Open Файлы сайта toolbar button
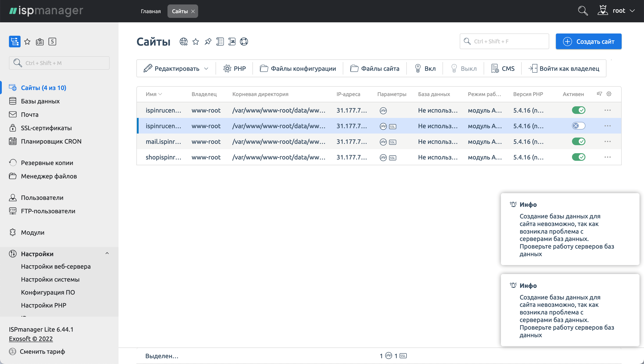644x364 pixels. pos(375,69)
